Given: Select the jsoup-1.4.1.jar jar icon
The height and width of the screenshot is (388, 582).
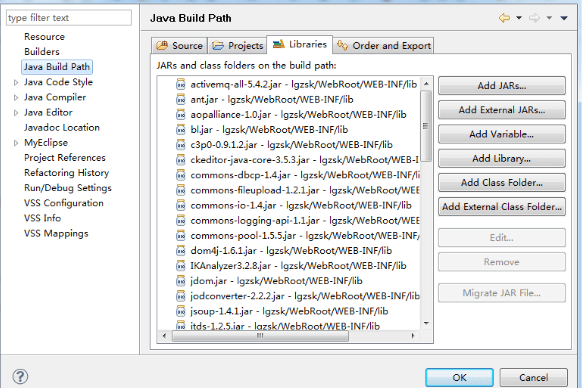Looking at the screenshot, I should pos(180,311).
